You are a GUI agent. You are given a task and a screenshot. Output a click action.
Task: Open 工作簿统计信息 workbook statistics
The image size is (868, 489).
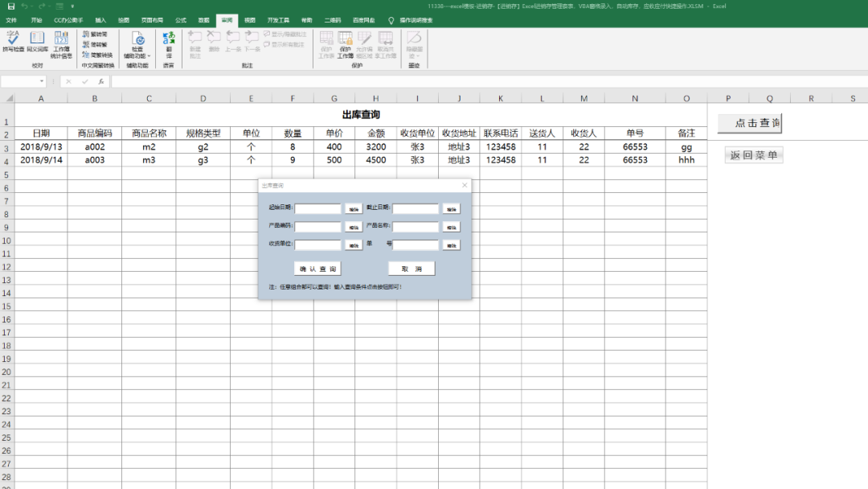click(x=61, y=45)
